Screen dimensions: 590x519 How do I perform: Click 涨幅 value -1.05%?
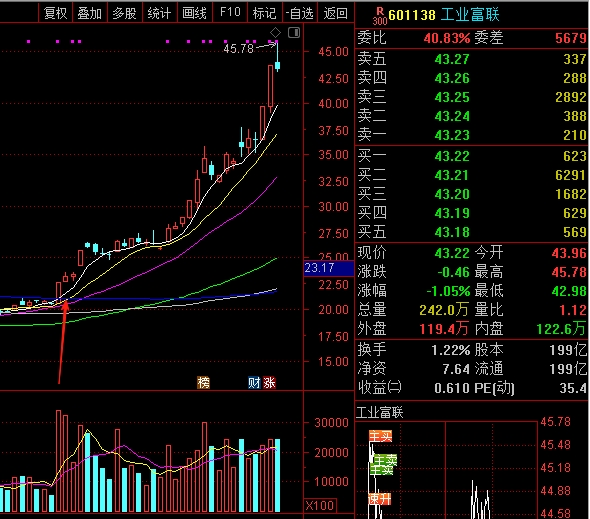[448, 291]
